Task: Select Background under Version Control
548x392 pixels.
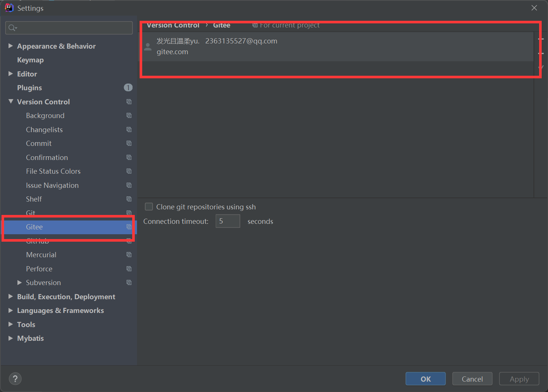Action: [45, 115]
